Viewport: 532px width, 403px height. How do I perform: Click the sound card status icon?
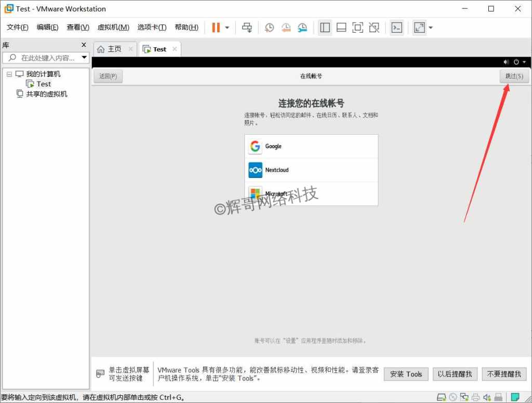point(487,397)
